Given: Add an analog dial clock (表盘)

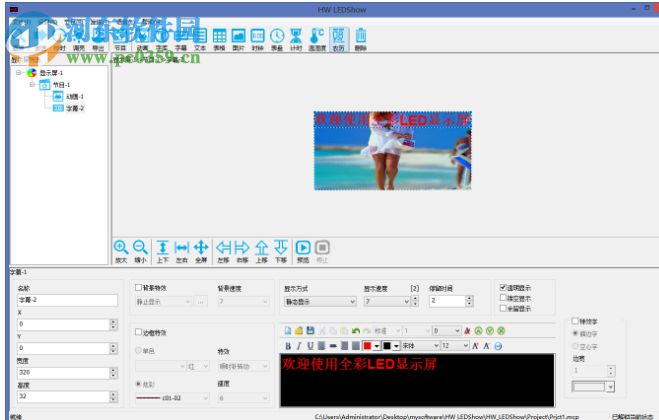Looking at the screenshot, I should pos(277,40).
